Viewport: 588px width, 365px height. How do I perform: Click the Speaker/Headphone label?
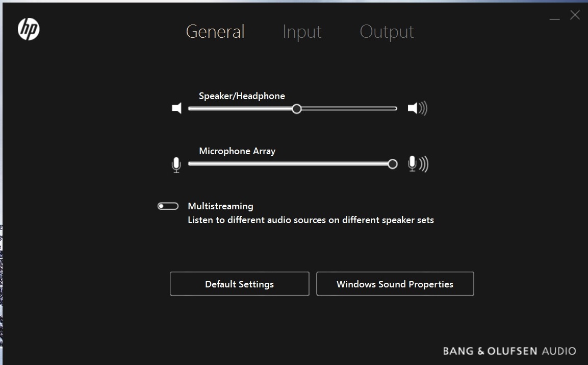click(242, 96)
